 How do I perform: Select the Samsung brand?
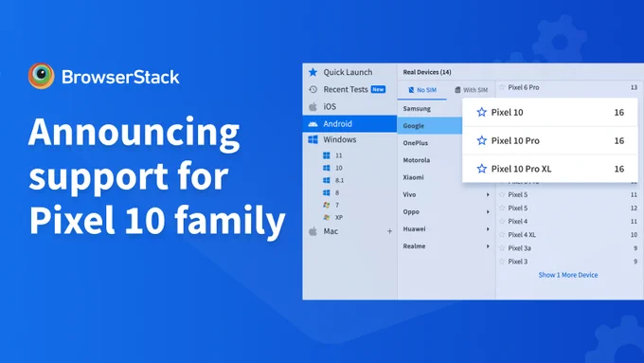click(x=417, y=109)
